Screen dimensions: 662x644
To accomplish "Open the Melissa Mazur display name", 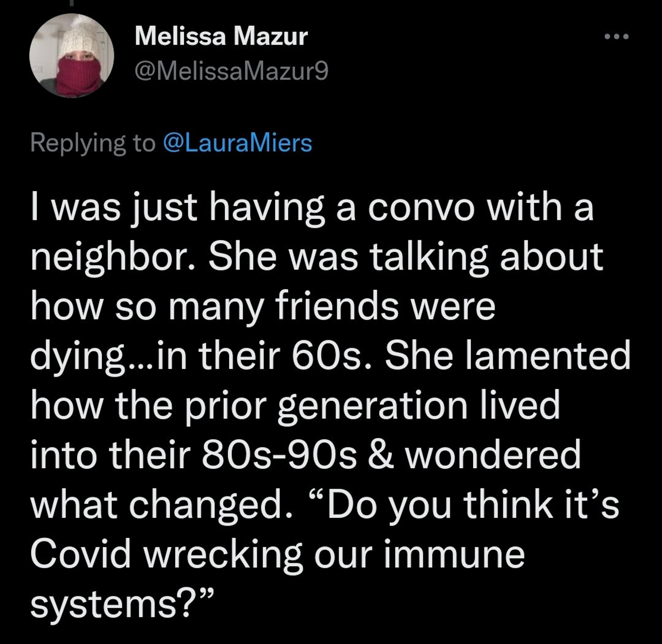I will click(221, 36).
